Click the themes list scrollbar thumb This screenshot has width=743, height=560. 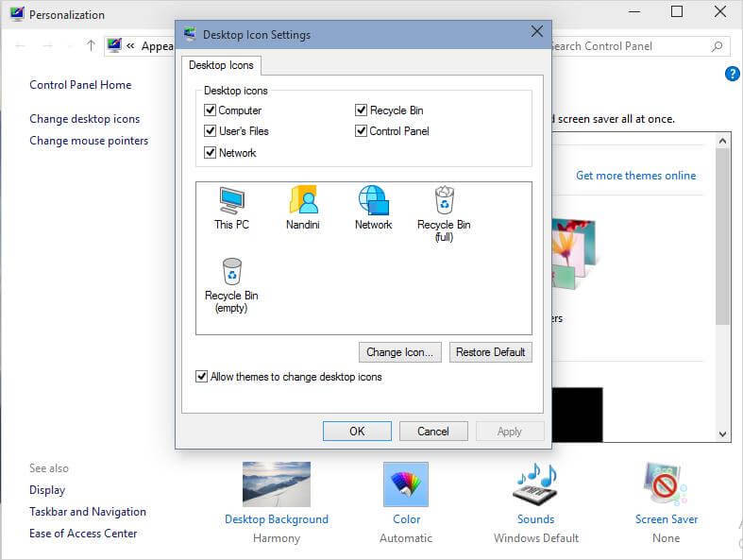pyautogui.click(x=722, y=236)
